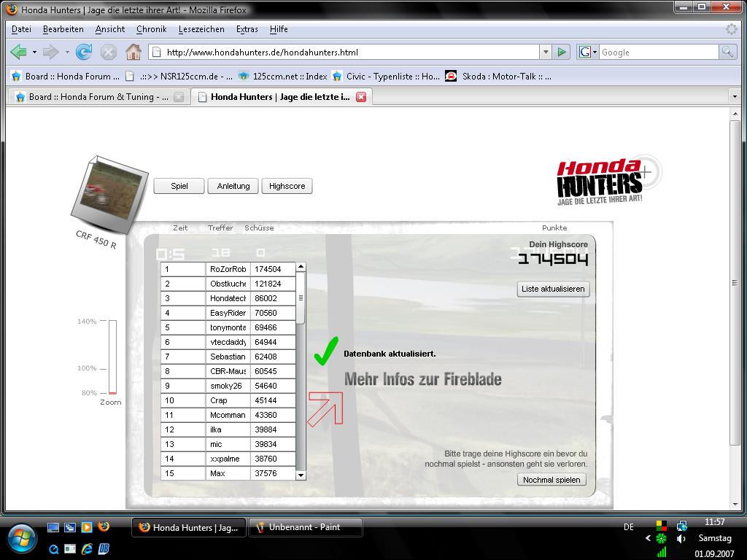Switch to the Board :: Honda Forum & Tuning tab
Viewport: 747px width, 560px height.
tap(98, 97)
